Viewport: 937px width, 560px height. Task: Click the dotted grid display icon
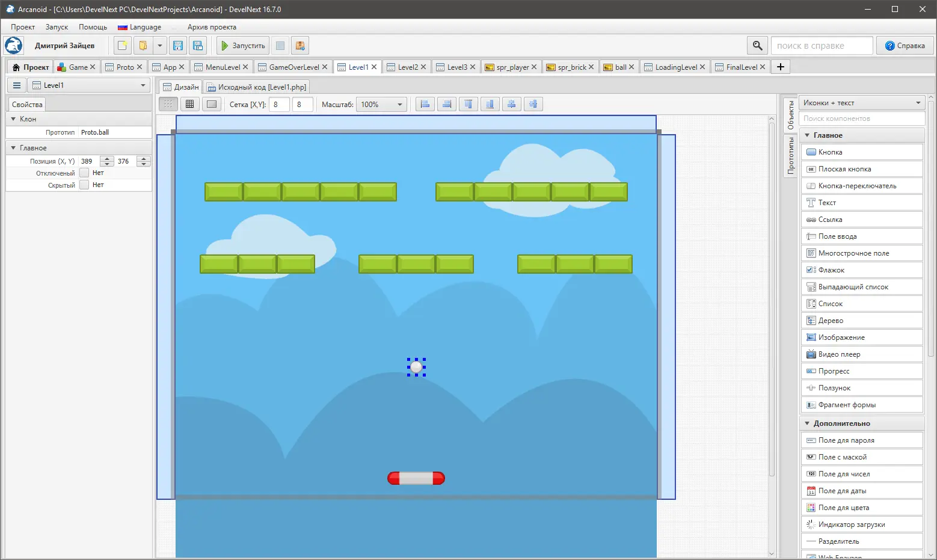coord(168,104)
